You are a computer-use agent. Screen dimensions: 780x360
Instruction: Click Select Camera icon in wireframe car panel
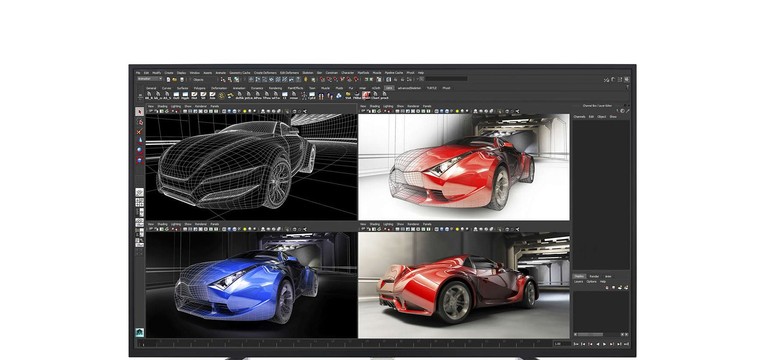pyautogui.click(x=151, y=111)
